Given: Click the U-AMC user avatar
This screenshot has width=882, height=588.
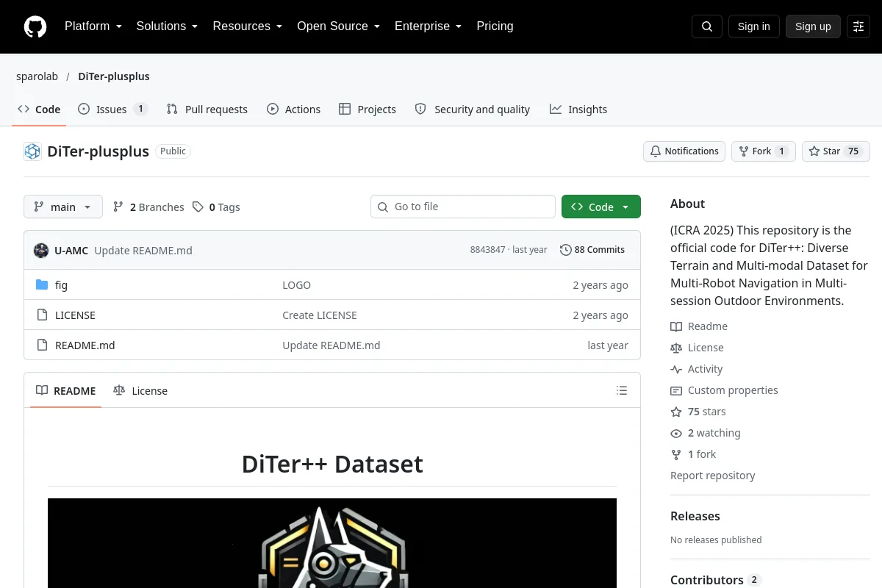Looking at the screenshot, I should (41, 250).
